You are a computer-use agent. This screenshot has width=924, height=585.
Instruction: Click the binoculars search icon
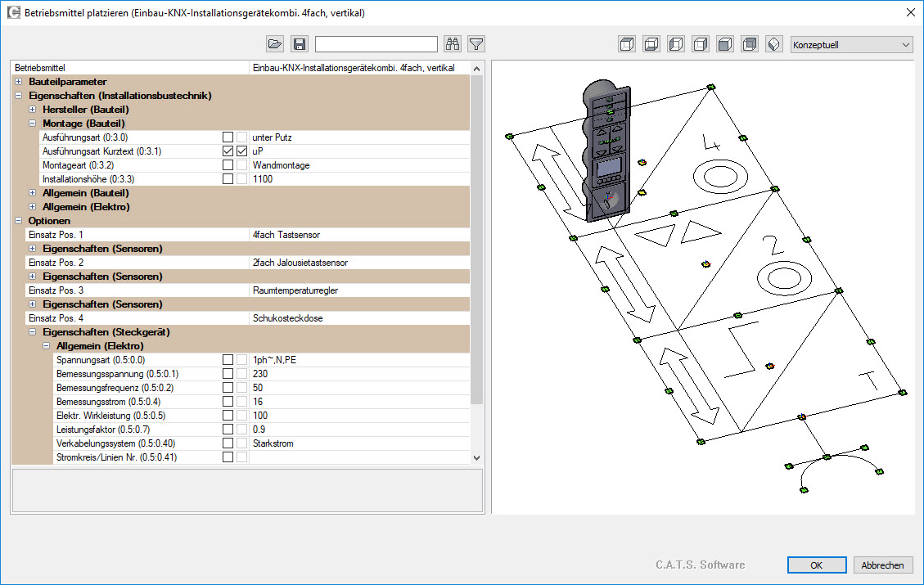[x=452, y=44]
